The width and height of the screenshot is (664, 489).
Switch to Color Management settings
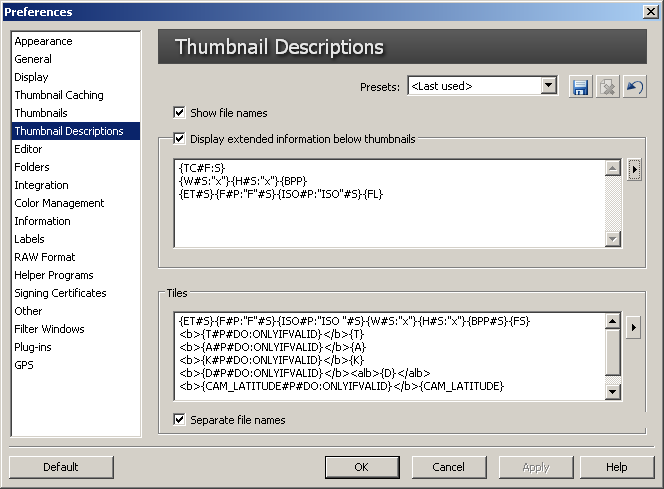59,203
